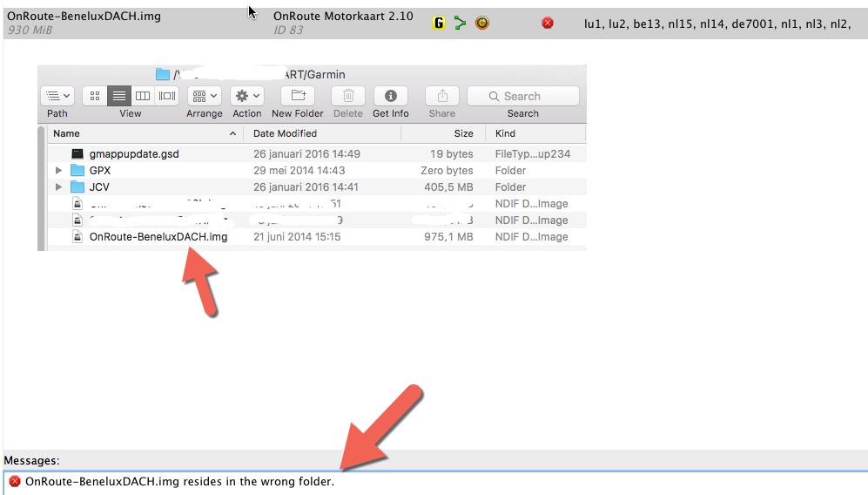Screen dimensions: 868x495
Task: Click the Get Info button
Action: click(391, 96)
